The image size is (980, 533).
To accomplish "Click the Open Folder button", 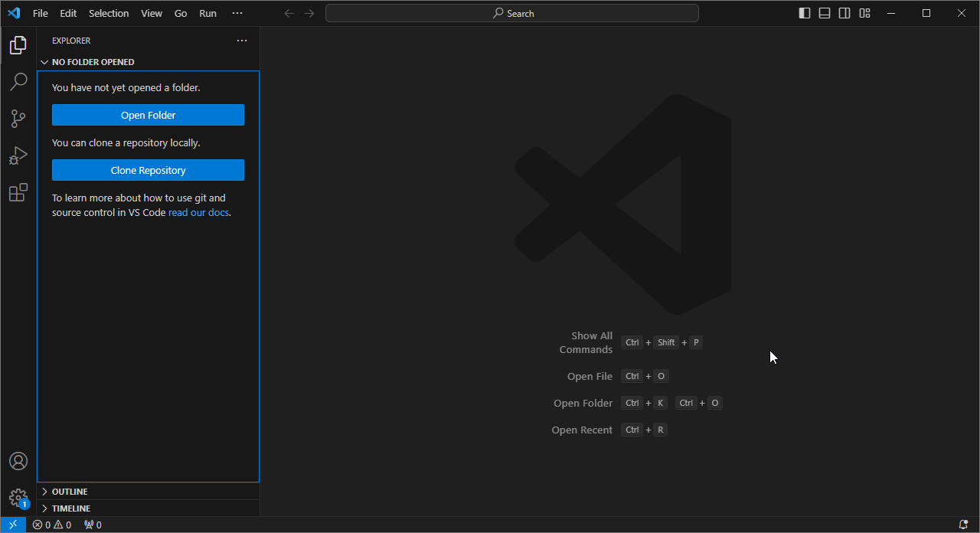I will tap(148, 115).
